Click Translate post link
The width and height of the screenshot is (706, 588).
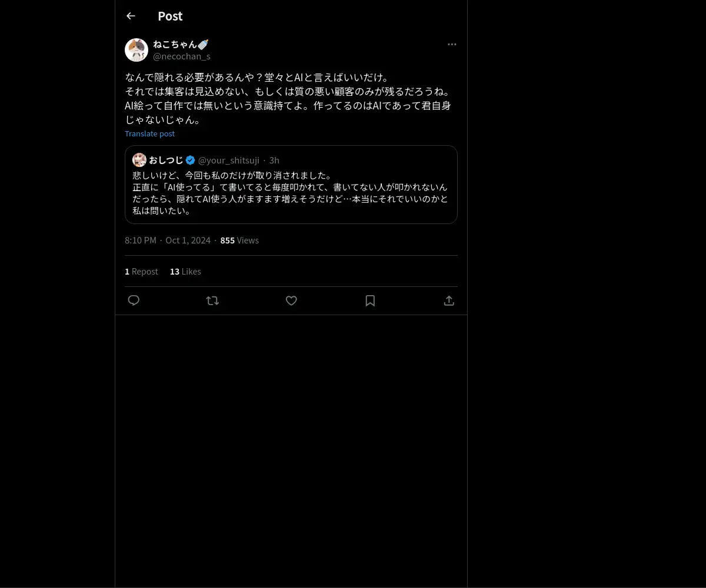(149, 133)
